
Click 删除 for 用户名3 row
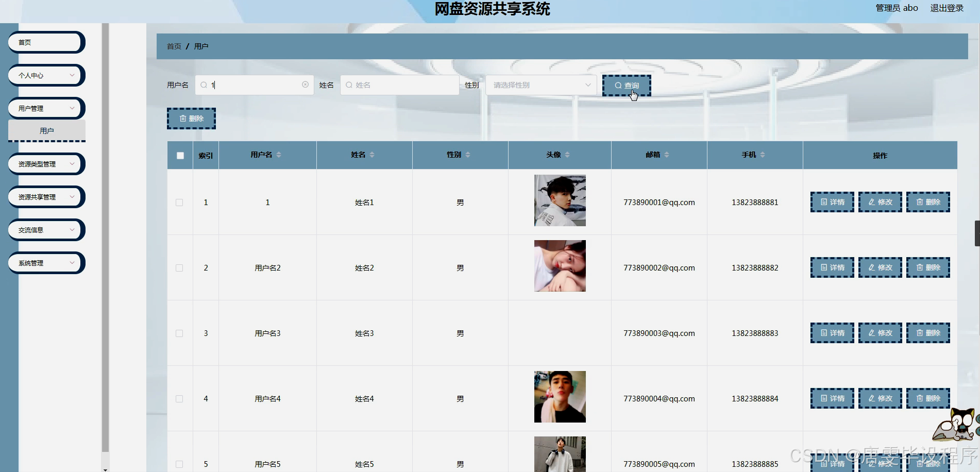928,333
